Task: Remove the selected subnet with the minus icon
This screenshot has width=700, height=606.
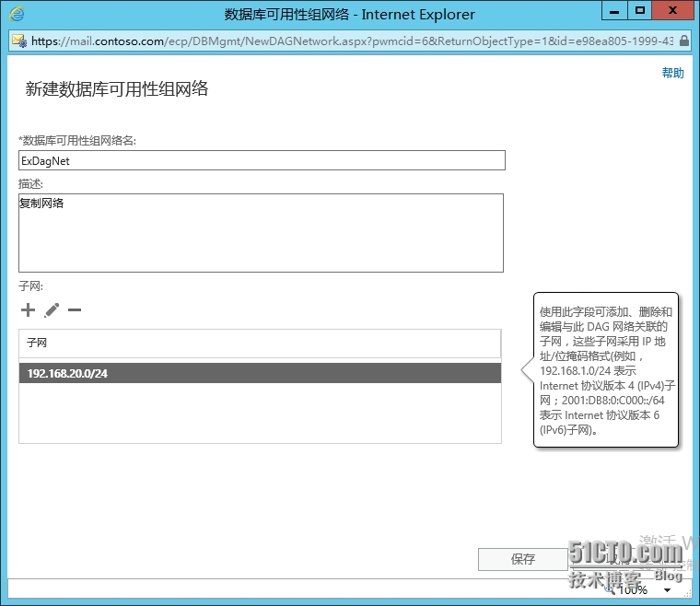Action: coord(75,310)
